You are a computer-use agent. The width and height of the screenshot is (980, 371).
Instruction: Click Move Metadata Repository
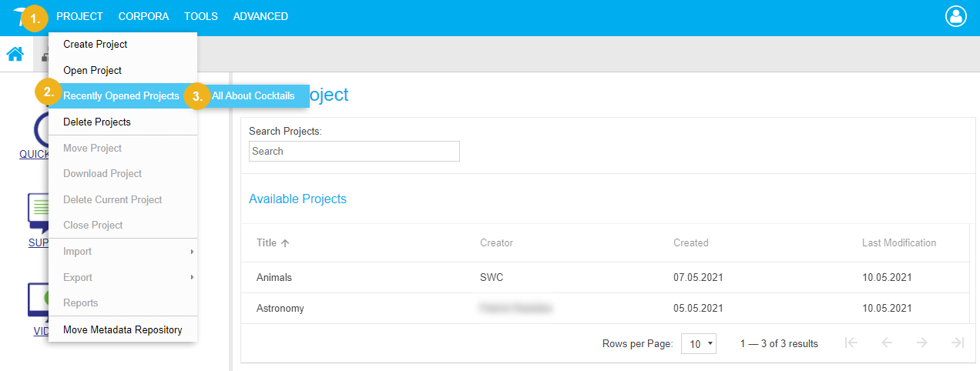(123, 330)
